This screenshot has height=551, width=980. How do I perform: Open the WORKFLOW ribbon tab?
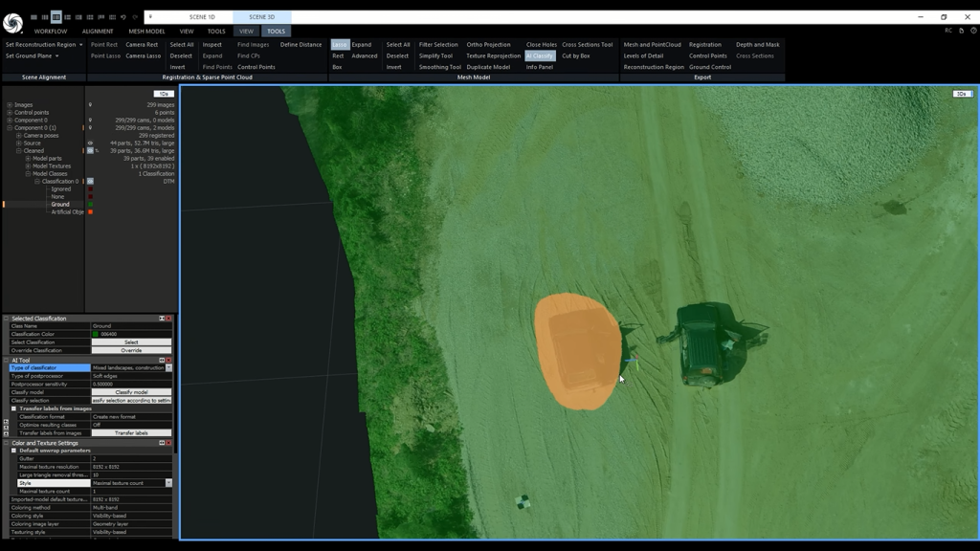pos(50,31)
